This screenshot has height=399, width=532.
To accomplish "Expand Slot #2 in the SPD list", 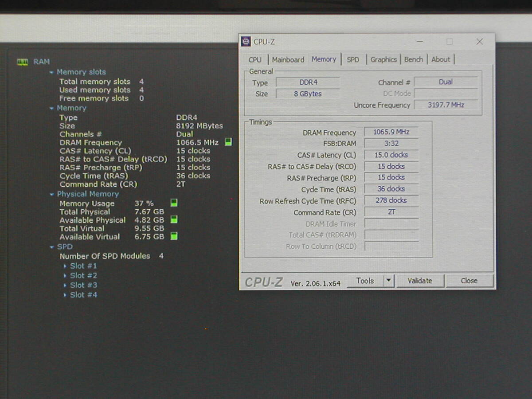I will point(65,276).
